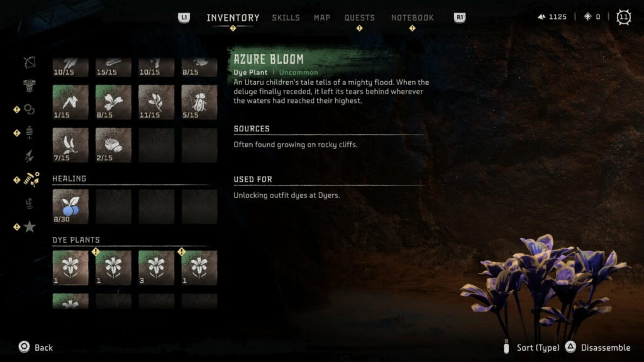Open the settings gear icon showing 11
Screen dimensions: 644x362
click(623, 17)
